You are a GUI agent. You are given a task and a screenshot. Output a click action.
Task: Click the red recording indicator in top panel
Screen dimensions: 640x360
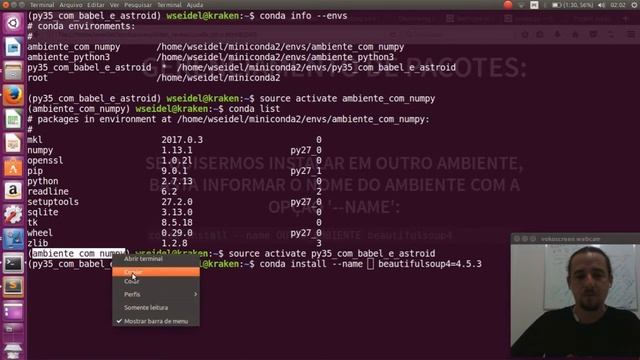click(508, 5)
